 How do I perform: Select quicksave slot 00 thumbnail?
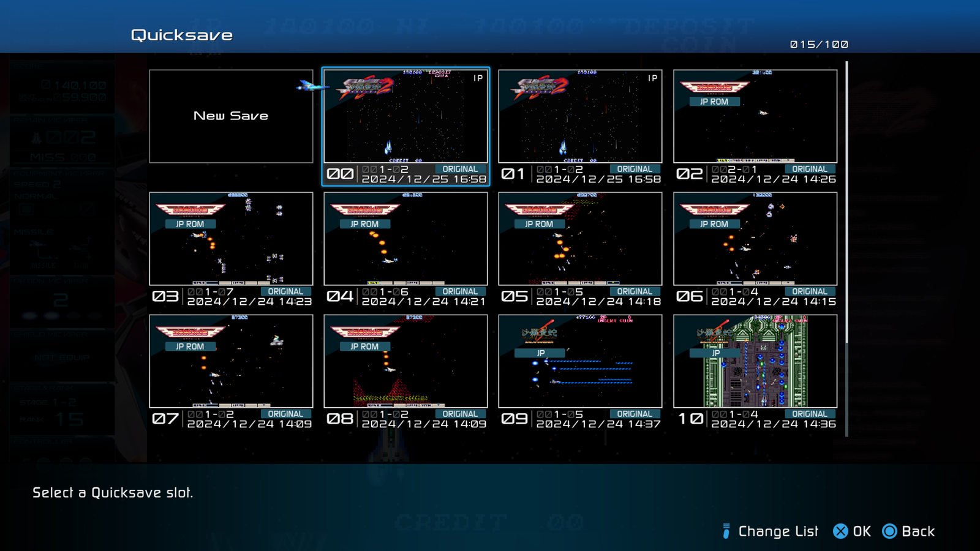[x=405, y=116]
